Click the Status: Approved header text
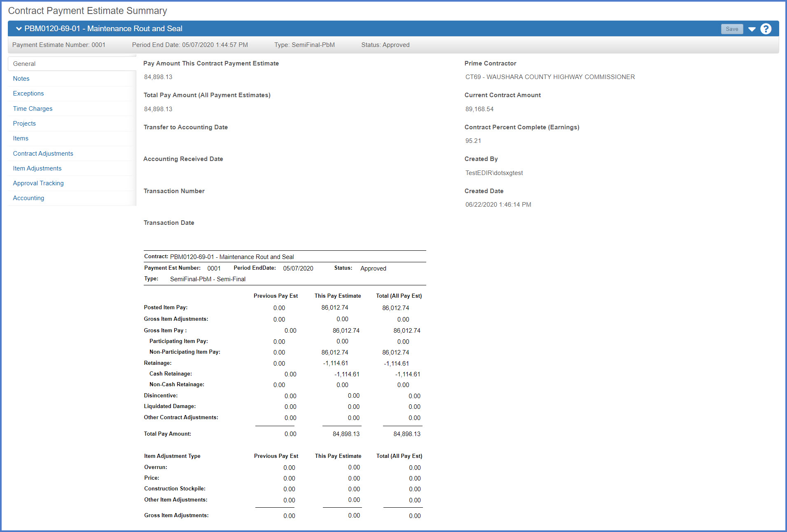 (x=385, y=45)
